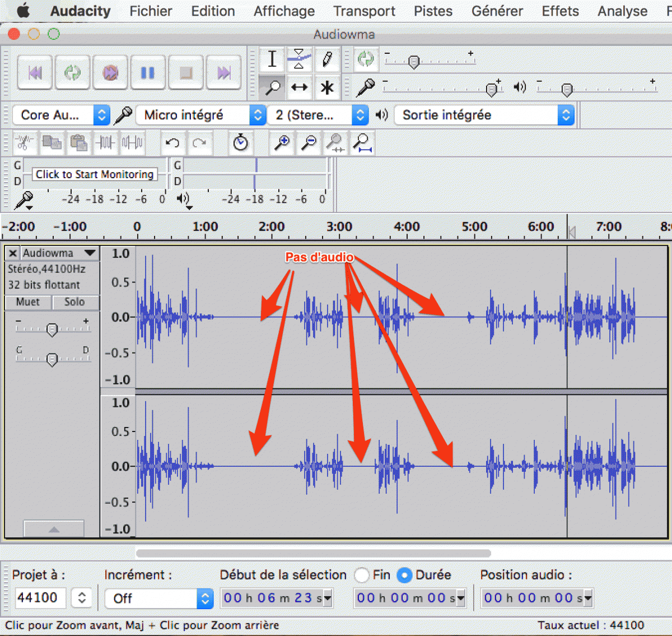Close the Audiowma track with X
The image size is (672, 636).
(x=13, y=253)
